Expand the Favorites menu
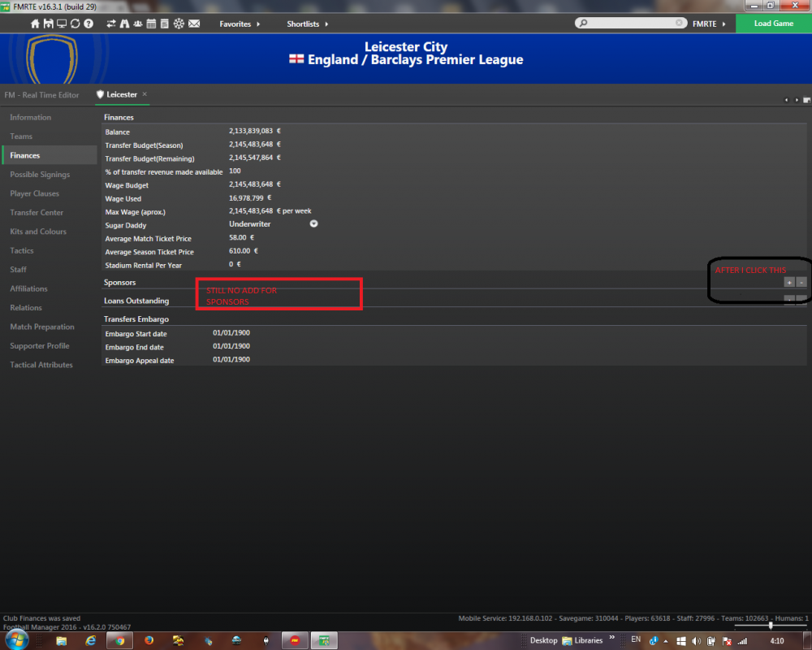Screen dimensions: 812x650 click(240, 24)
